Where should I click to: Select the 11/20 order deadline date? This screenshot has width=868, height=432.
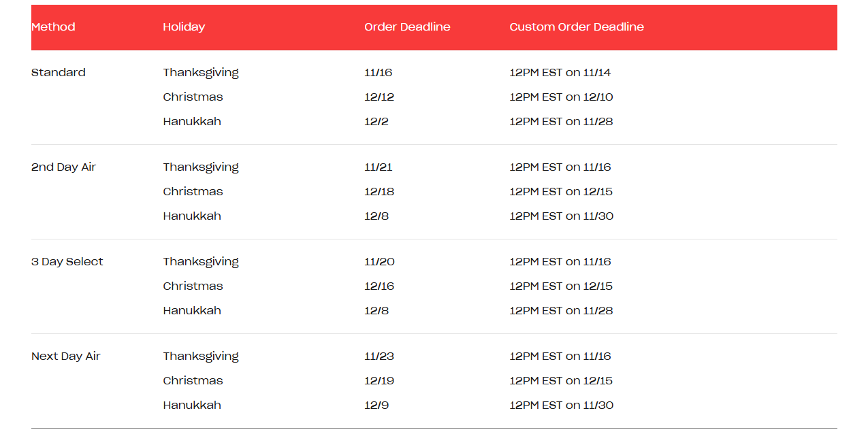point(379,262)
